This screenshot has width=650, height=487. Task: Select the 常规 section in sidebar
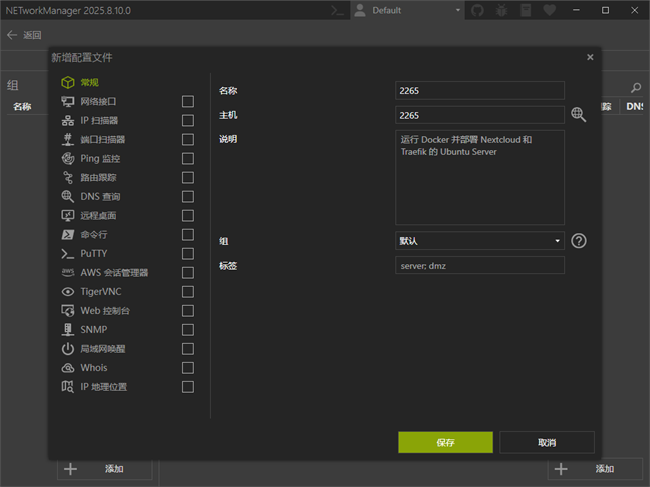pyautogui.click(x=90, y=82)
